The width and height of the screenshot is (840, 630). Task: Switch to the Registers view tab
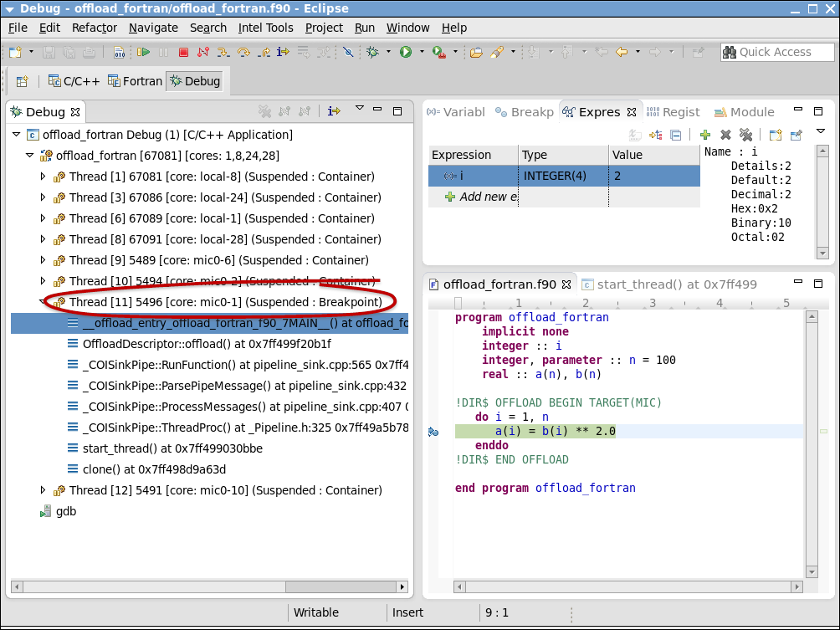(x=673, y=112)
